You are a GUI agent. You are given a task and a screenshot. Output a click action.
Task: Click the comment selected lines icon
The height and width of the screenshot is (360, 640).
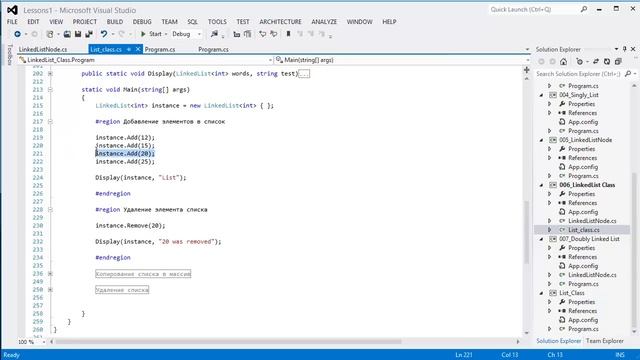click(x=262, y=34)
